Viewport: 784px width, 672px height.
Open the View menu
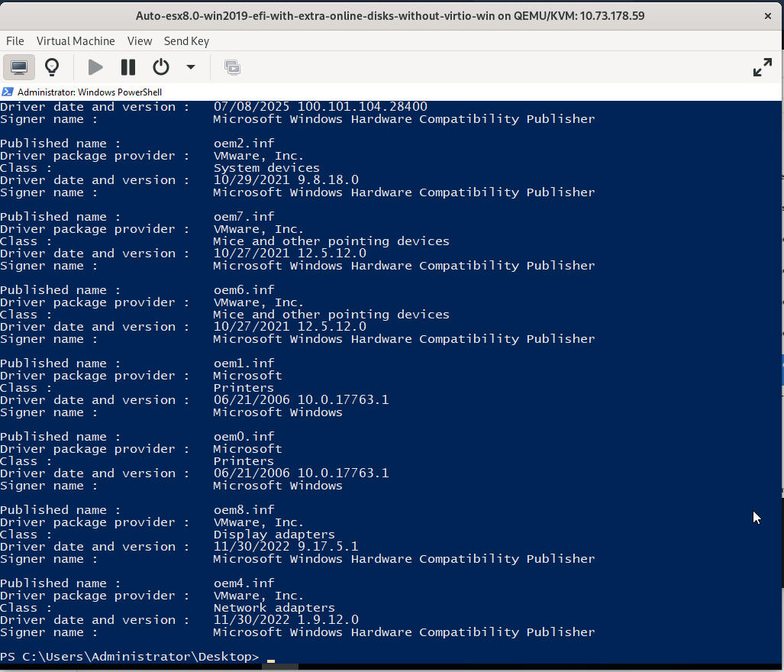pyautogui.click(x=140, y=41)
